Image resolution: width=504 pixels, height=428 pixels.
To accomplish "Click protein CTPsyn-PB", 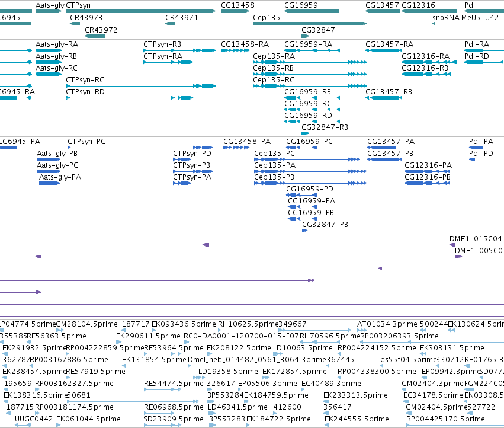I will (x=192, y=171).
